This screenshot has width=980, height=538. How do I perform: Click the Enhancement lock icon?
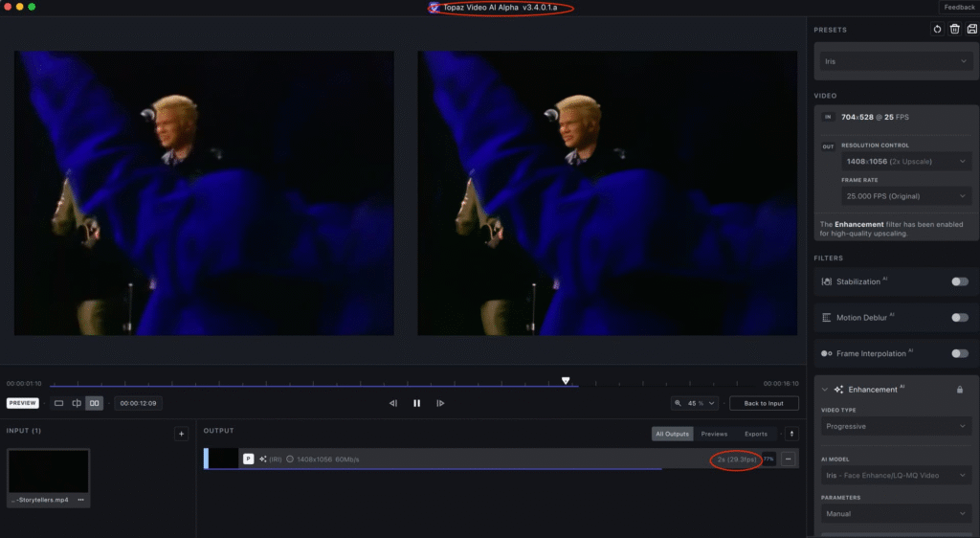959,390
